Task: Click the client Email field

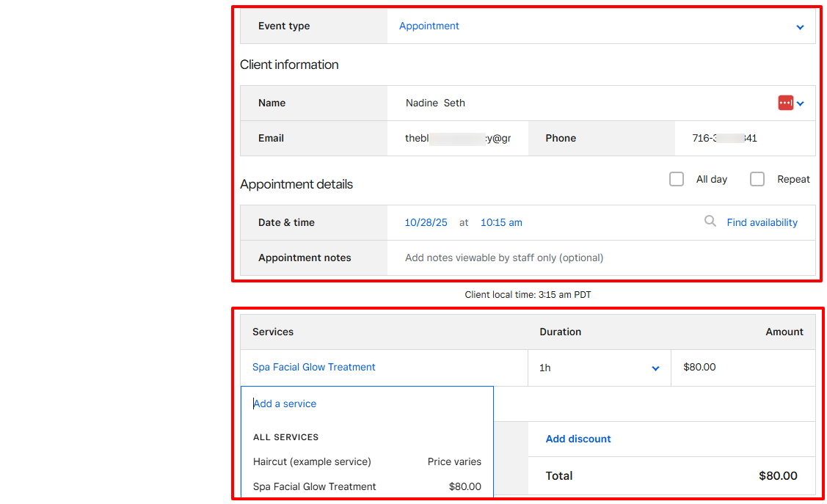Action: click(458, 138)
